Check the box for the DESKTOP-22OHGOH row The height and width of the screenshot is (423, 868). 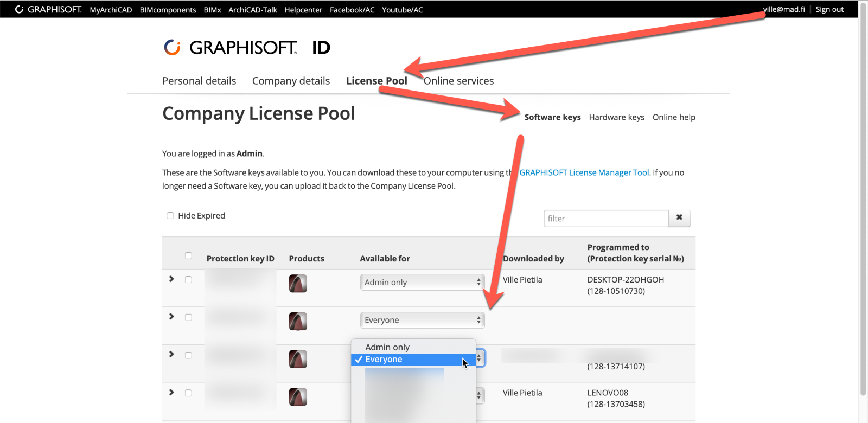188,280
